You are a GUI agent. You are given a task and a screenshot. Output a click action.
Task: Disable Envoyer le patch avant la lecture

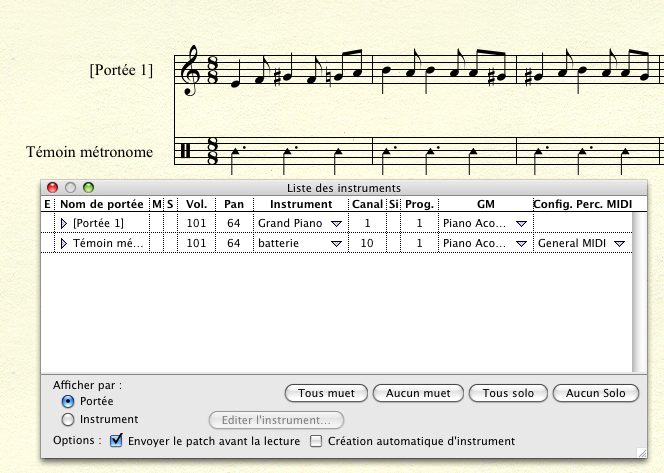tap(116, 441)
